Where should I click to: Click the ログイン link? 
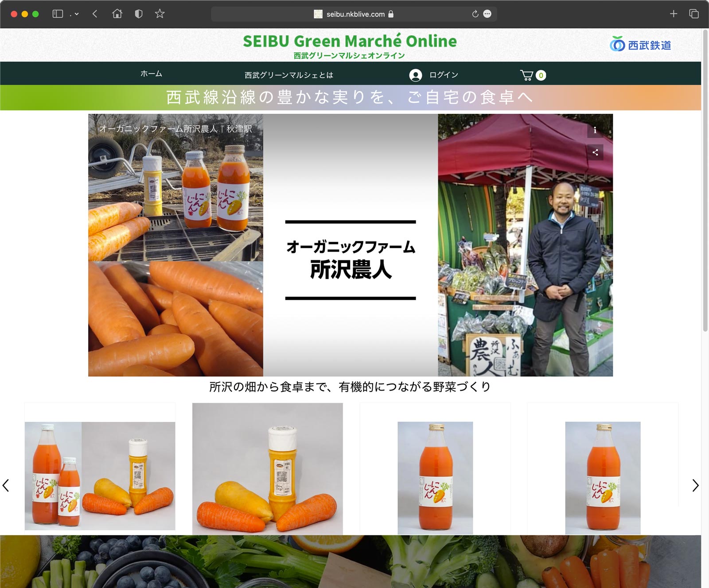click(443, 75)
